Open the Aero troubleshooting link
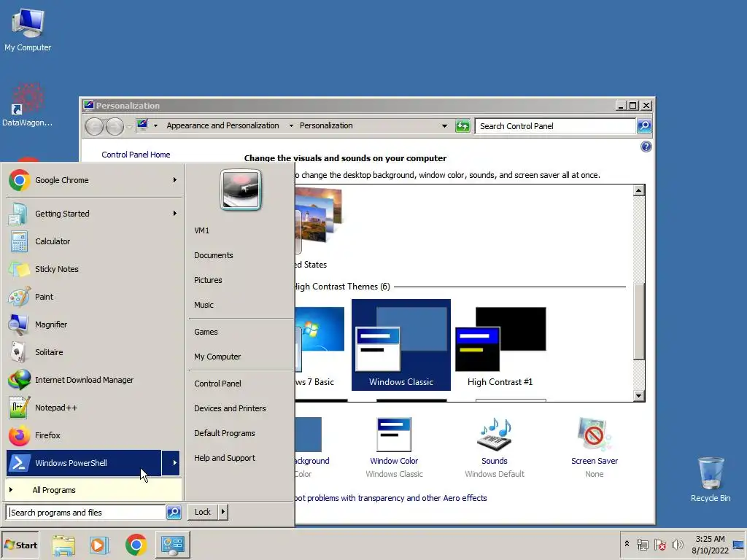This screenshot has height=560, width=747. 391,498
